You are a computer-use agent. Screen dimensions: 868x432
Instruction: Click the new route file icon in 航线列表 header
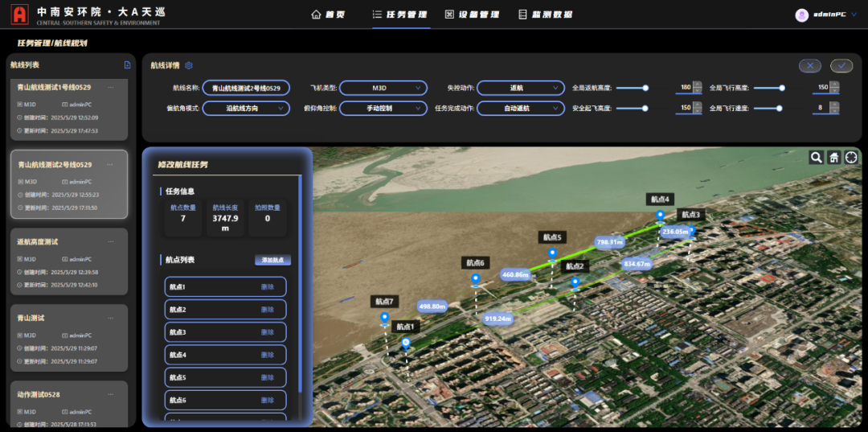[127, 65]
